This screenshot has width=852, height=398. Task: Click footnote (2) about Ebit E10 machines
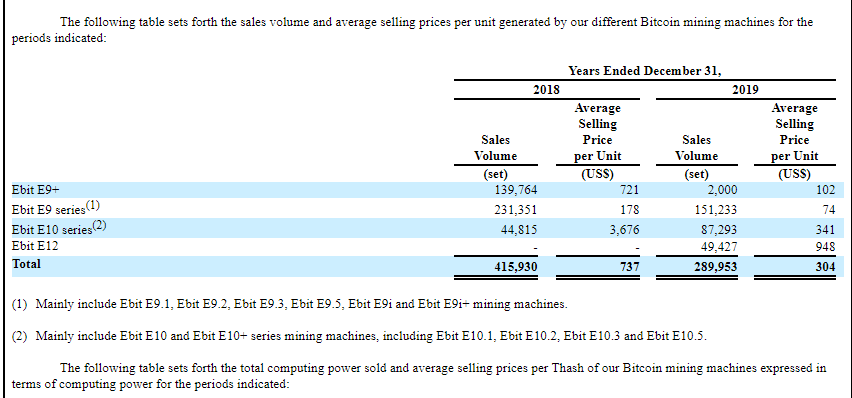coord(360,336)
